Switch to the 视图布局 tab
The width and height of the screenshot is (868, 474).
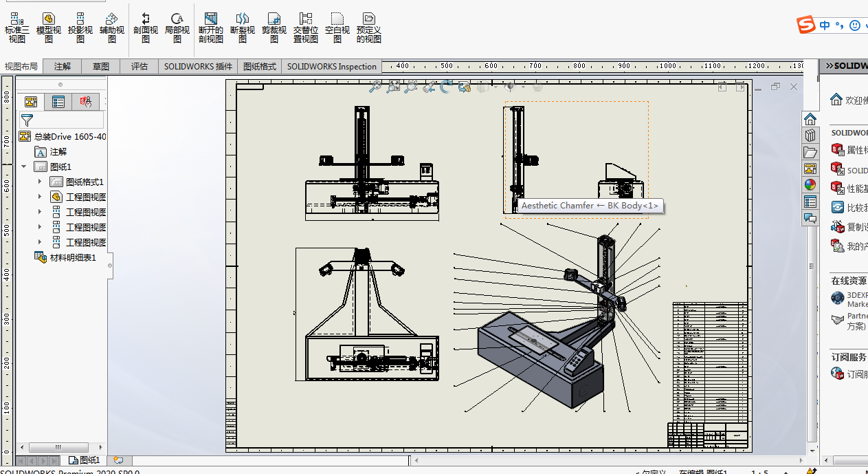point(21,67)
